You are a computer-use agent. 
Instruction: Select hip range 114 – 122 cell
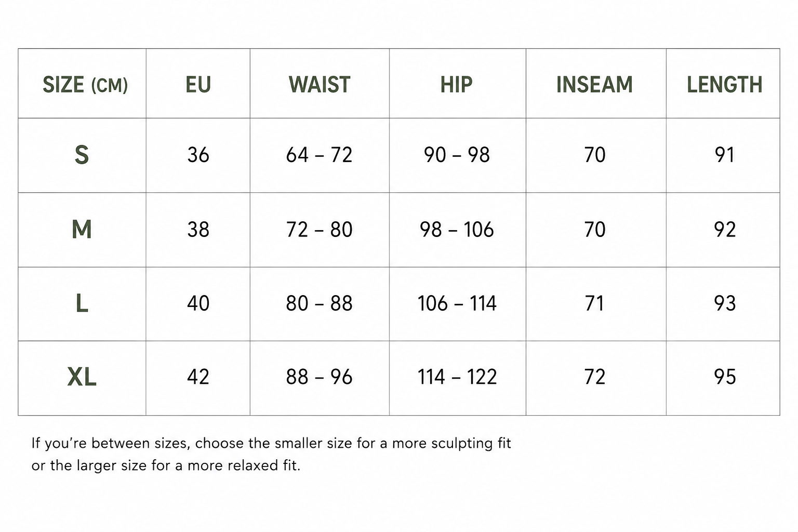[457, 377]
